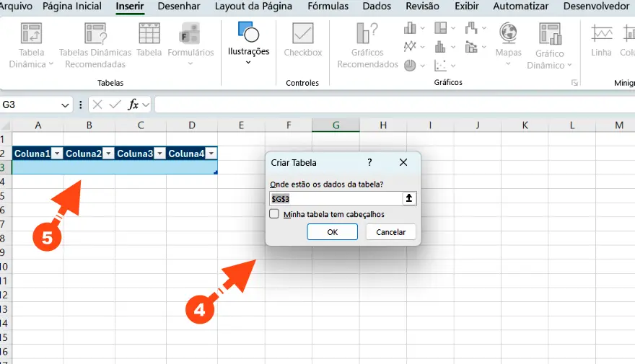Viewport: 635px width, 364px height.
Task: Insert a line or area chart
Action: 410,47
